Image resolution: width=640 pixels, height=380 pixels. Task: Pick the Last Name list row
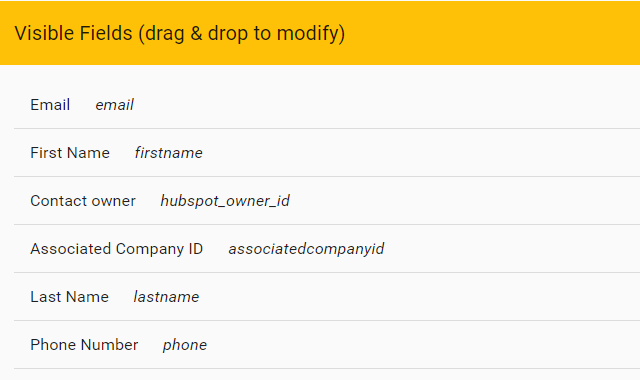click(327, 297)
